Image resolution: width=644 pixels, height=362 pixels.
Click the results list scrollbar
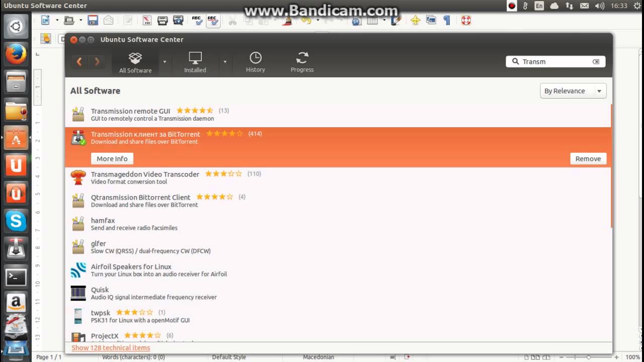[612, 166]
